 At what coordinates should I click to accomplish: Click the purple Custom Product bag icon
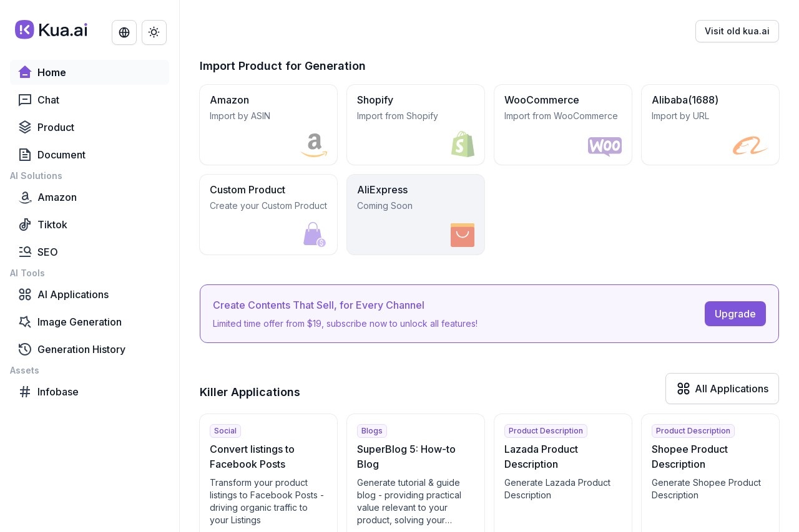(315, 235)
